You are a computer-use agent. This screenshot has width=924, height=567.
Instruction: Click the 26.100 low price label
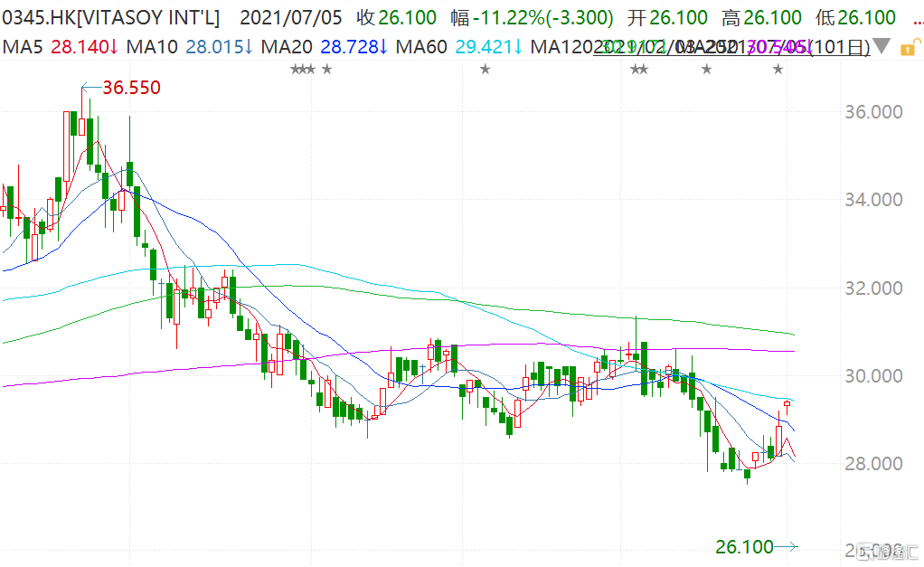click(744, 546)
